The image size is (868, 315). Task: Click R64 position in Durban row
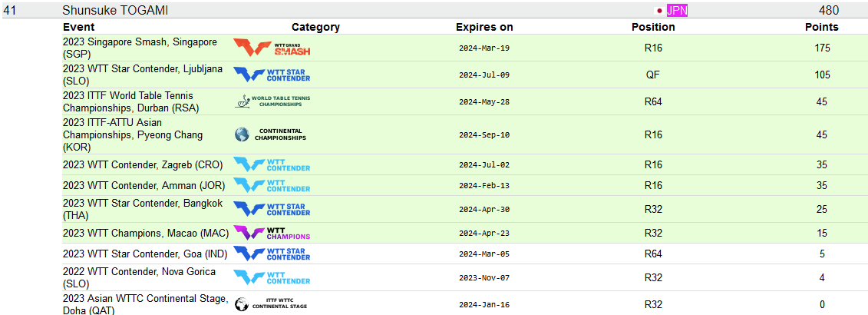coord(653,101)
